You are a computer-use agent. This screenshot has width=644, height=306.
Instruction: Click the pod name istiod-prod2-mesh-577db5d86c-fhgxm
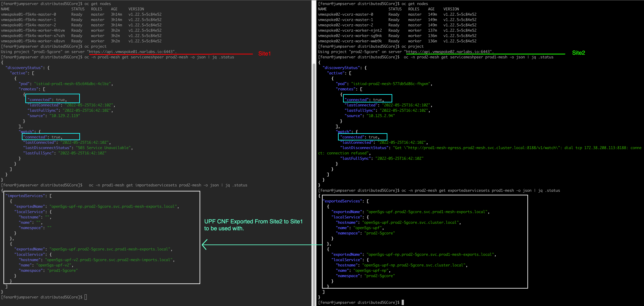391,84
